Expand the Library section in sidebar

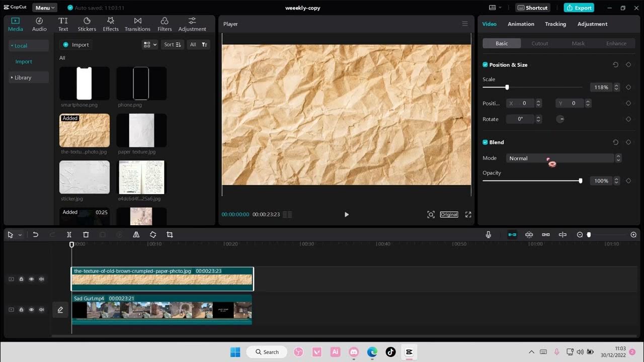(29, 77)
